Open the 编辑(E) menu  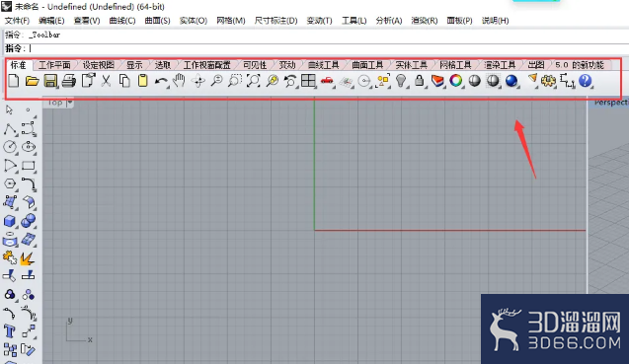[51, 21]
